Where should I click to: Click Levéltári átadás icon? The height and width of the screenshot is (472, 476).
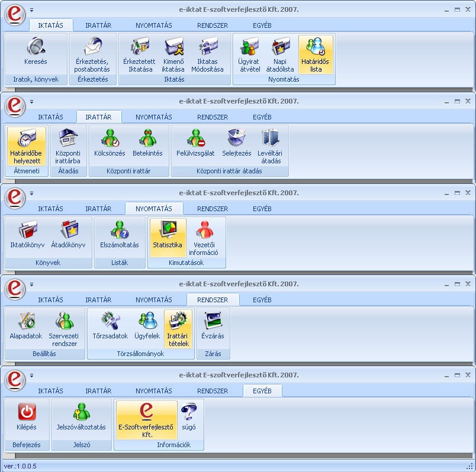pos(270,146)
